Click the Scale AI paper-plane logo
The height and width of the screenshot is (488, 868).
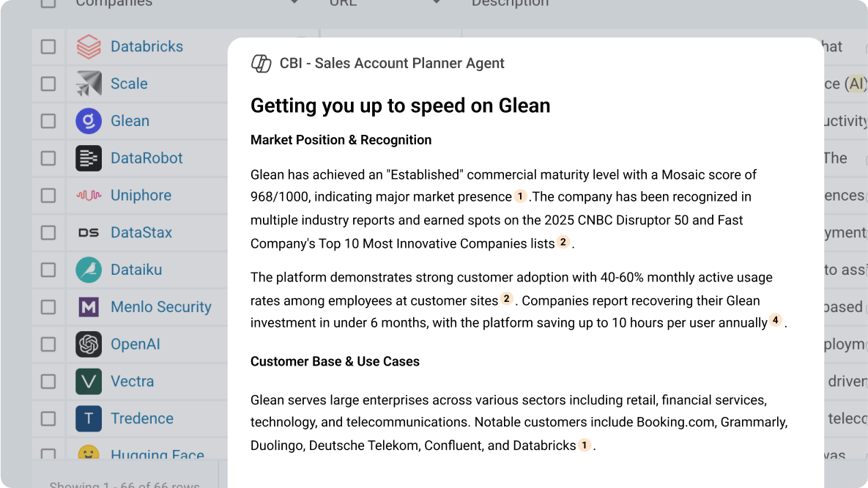pyautogui.click(x=89, y=84)
